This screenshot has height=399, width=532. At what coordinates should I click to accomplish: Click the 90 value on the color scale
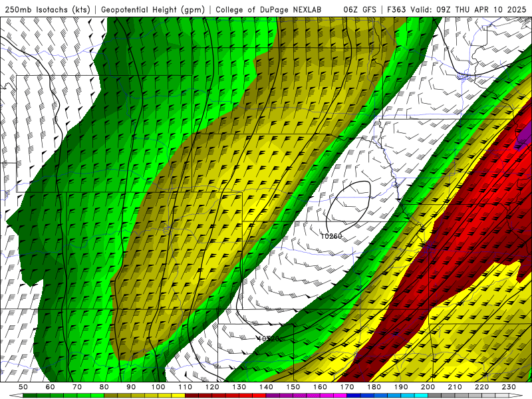[131, 387]
